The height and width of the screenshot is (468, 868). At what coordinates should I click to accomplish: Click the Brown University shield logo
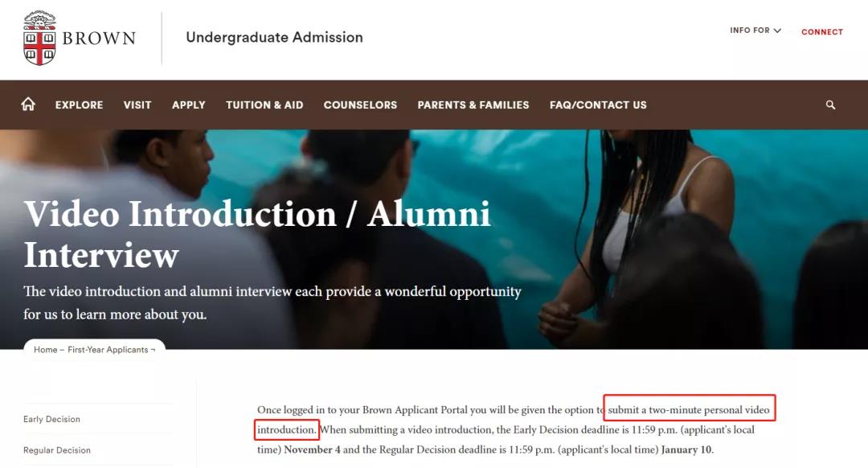tap(39, 38)
